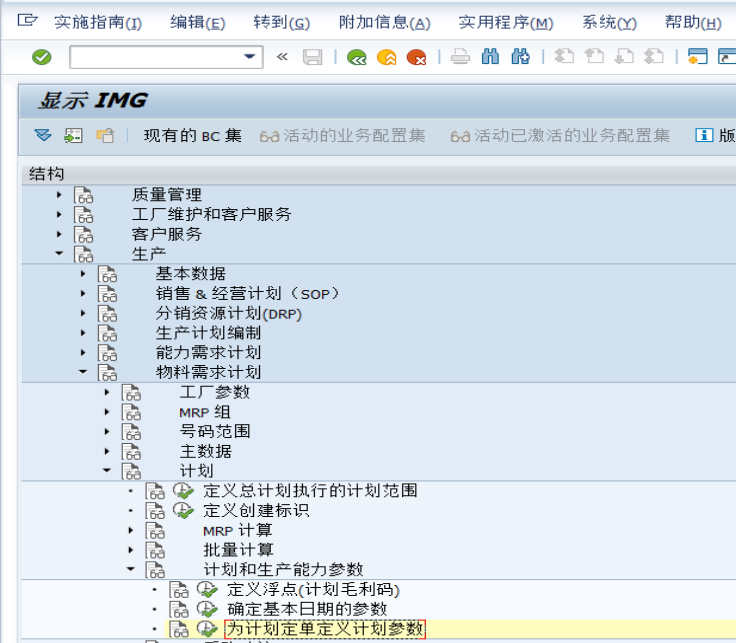Click the green arrow list icon in IMG toolbar
The image size is (736, 643).
pyautogui.click(x=73, y=136)
